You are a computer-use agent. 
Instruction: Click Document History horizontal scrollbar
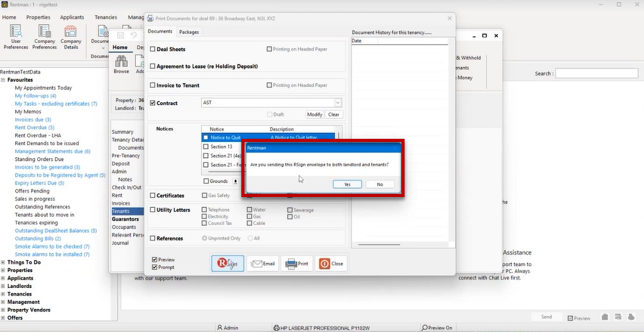(379, 244)
